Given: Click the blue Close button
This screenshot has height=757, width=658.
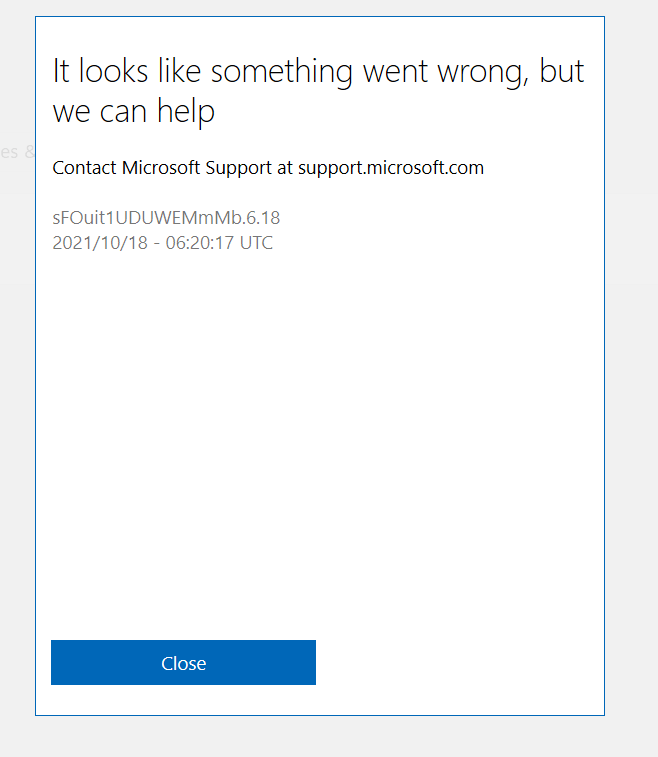Looking at the screenshot, I should tap(183, 662).
